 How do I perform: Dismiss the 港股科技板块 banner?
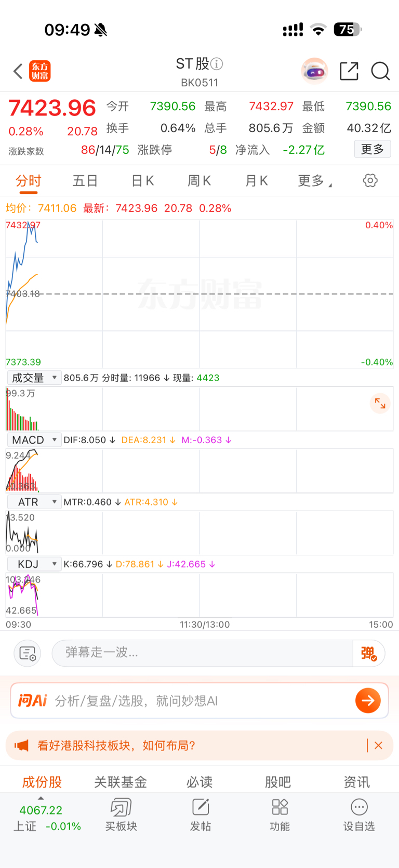tap(378, 746)
